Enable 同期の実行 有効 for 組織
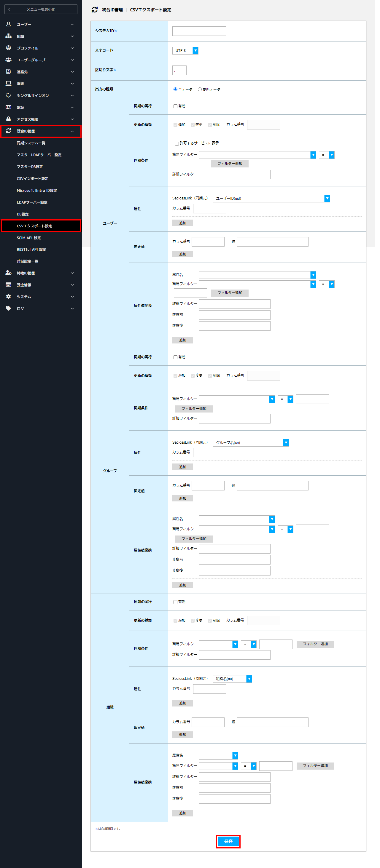 (x=175, y=602)
